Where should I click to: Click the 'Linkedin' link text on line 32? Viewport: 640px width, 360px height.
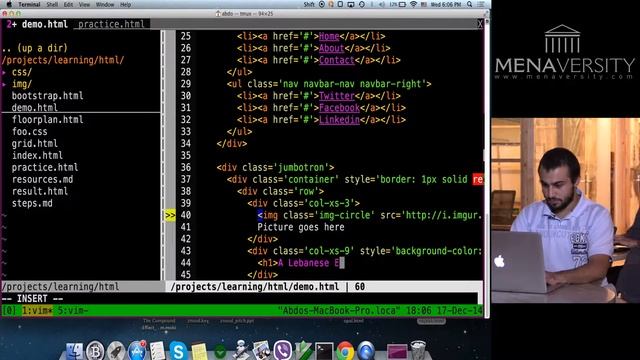pos(339,120)
